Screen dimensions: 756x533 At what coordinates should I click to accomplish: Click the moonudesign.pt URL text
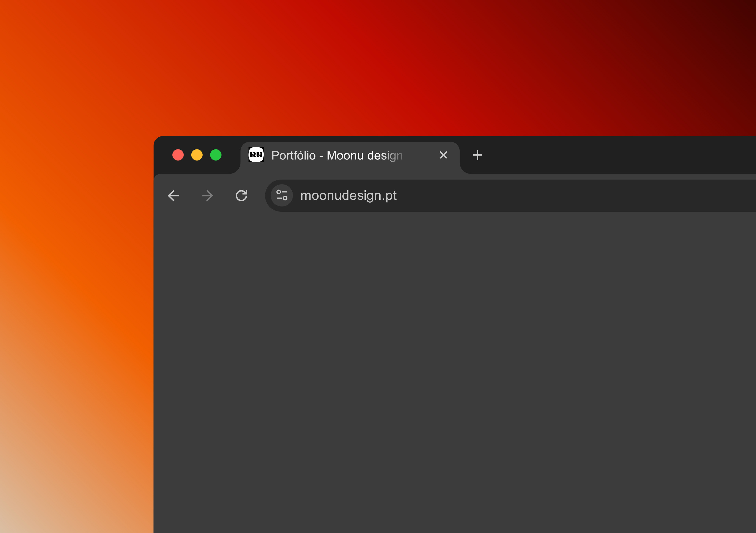click(348, 196)
